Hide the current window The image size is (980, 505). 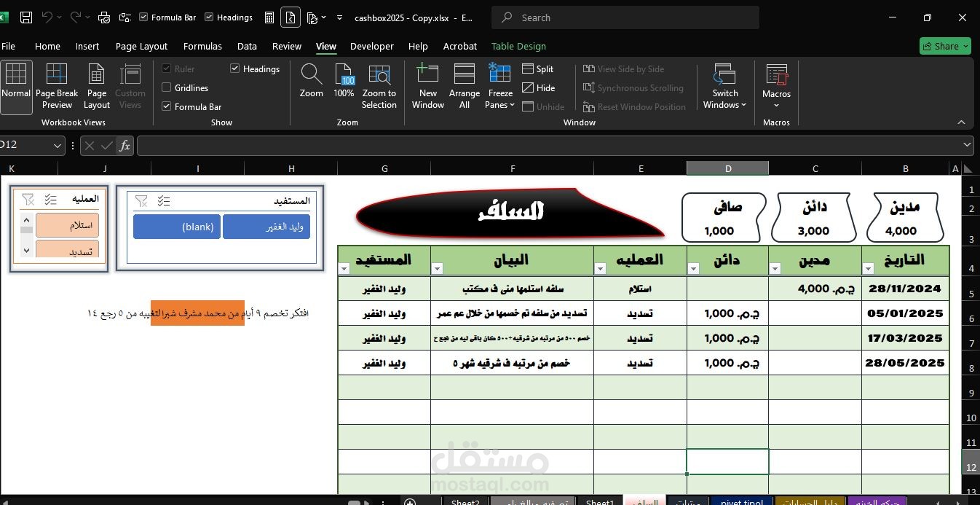(538, 87)
